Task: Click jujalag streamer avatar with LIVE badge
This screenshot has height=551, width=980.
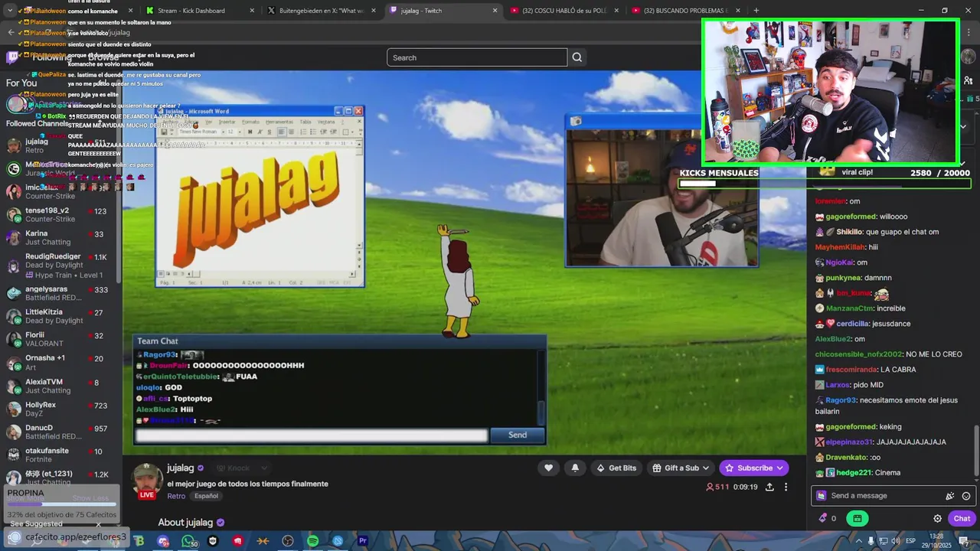Action: pos(147,481)
